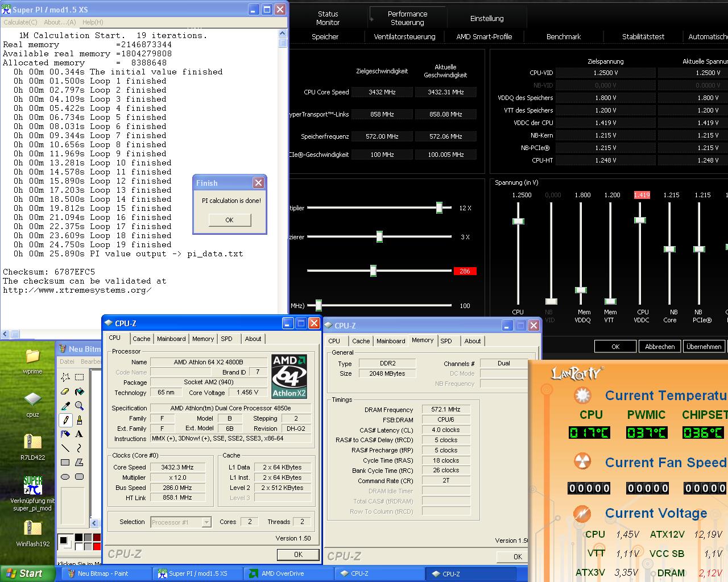The image size is (728, 582).
Task: Click Super PI scrollbar up arrow
Action: point(283,34)
